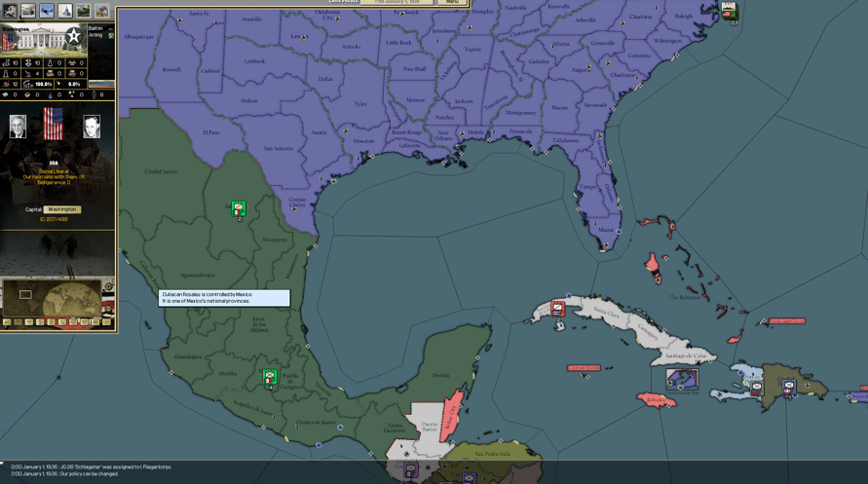Click the 'Albuquerque' province label
Image resolution: width=868 pixels, height=484 pixels.
click(x=139, y=36)
